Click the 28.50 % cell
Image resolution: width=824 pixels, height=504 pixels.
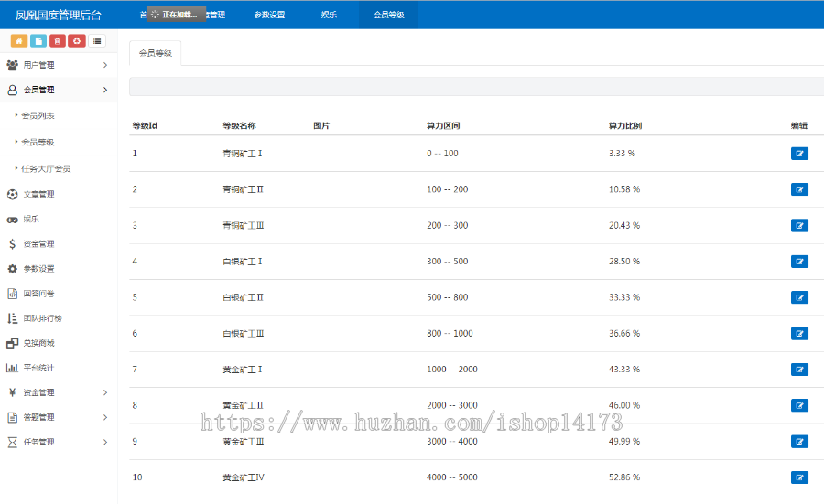[x=624, y=262]
